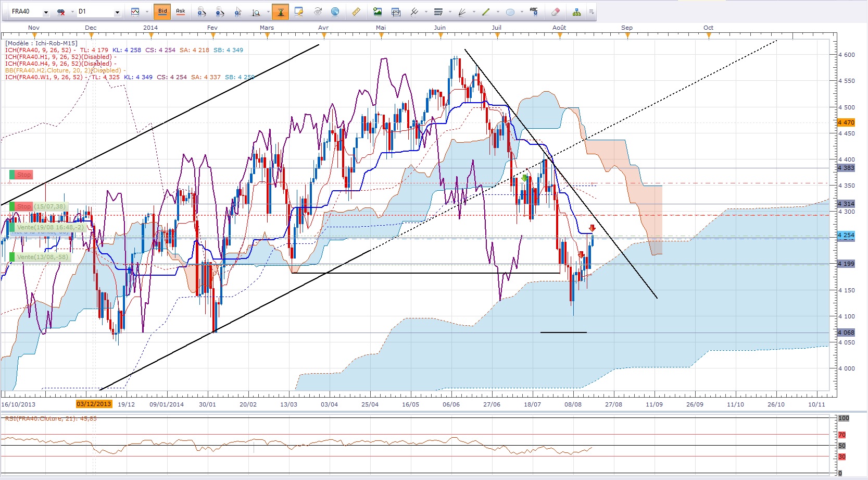Click the hierarchy tree icon
This screenshot has height=480, width=868.
click(x=576, y=11)
